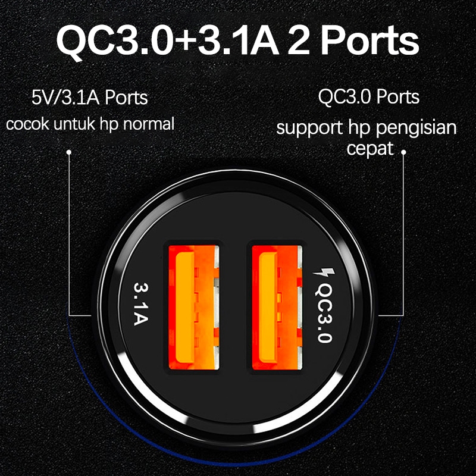476x476 pixels.
Task: Click the left vertical callout line
Action: (x=69, y=234)
